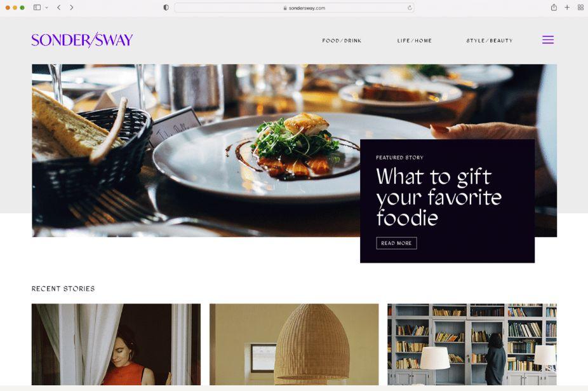The width and height of the screenshot is (588, 391).
Task: Go back with the browser back arrow
Action: (x=59, y=8)
